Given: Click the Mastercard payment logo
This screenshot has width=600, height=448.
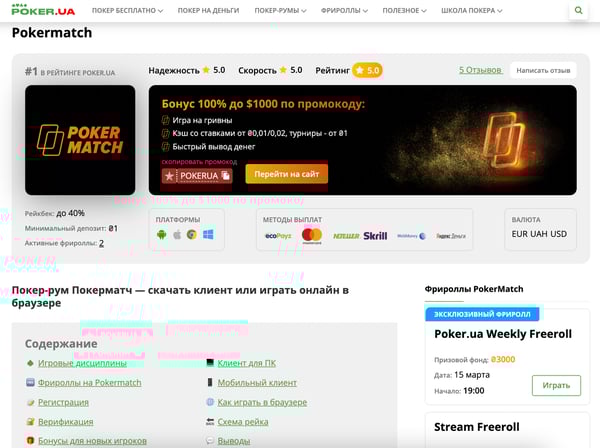Looking at the screenshot, I should tap(312, 235).
